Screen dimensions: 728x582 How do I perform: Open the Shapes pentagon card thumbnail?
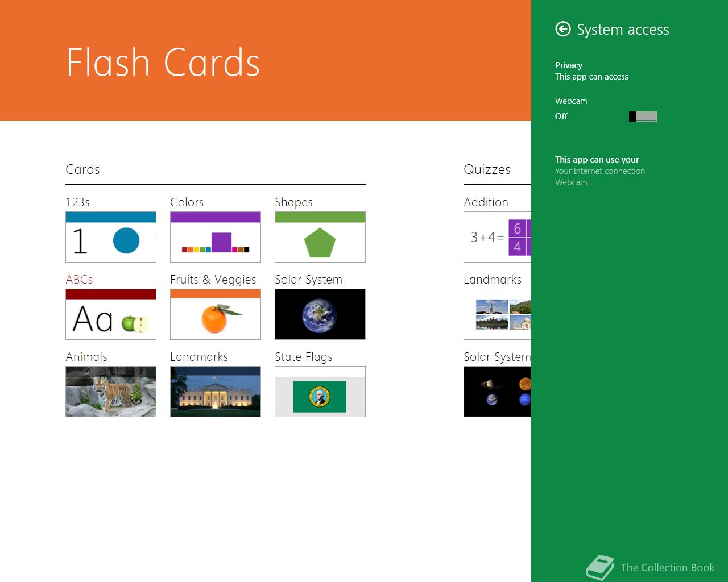point(320,237)
